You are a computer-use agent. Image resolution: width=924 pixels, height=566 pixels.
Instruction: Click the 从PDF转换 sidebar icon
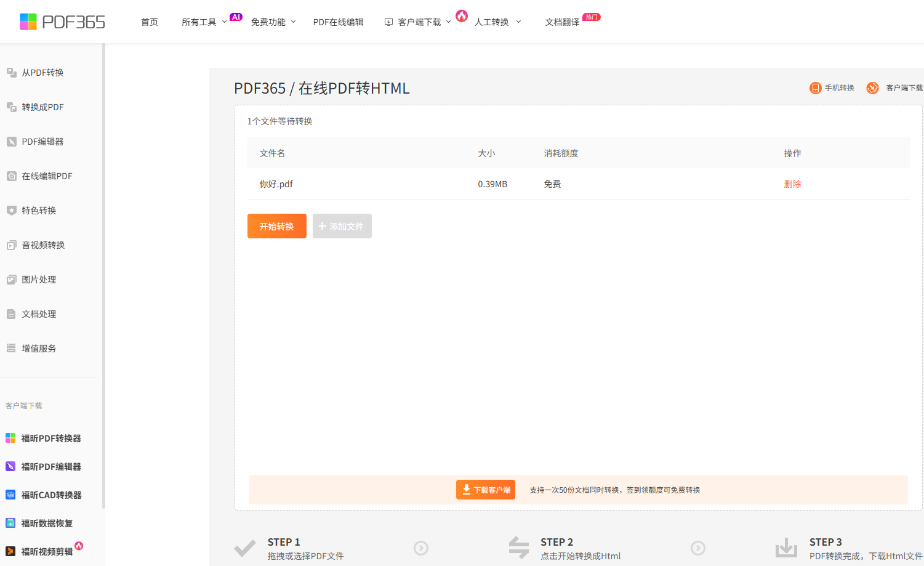(11, 73)
